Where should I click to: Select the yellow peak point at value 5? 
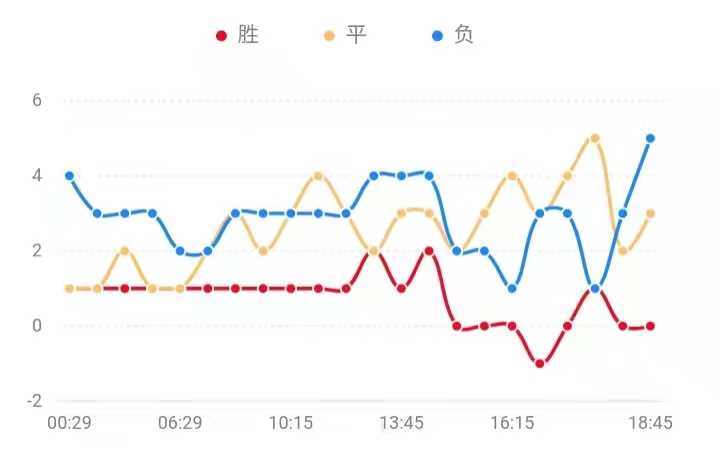coord(595,138)
